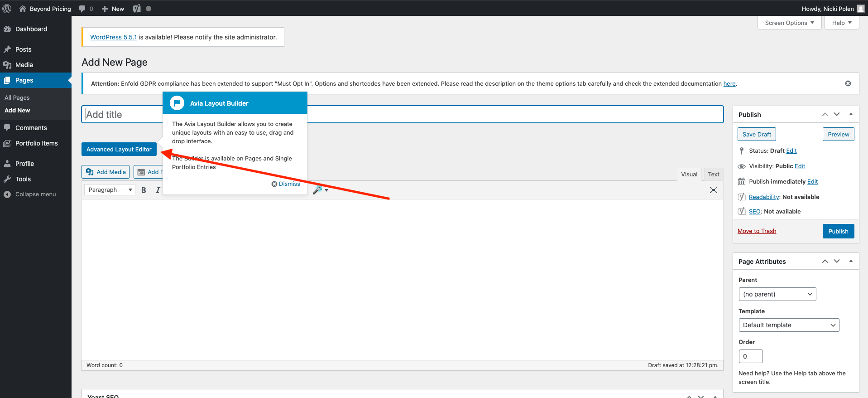Screen dimensions: 868x398
Task: Open the Readability analysis link
Action: 764,197
